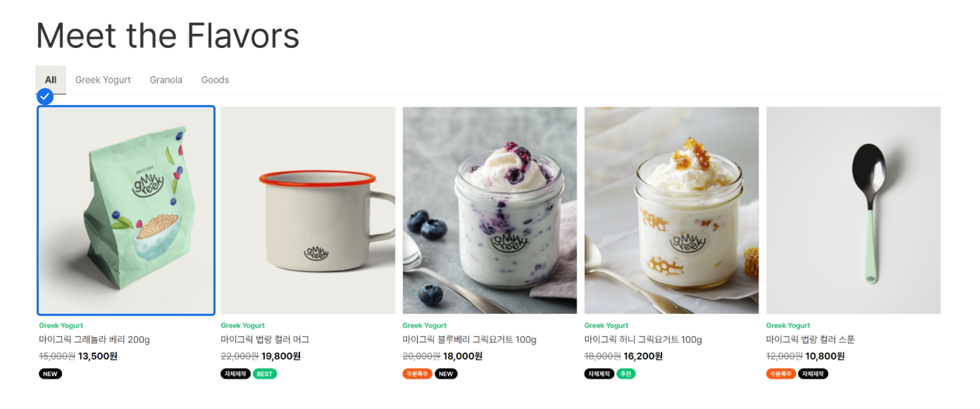Screen dimensions: 980x409
Task: Click the Greek Yogurt category label above spoon
Action: pyautogui.click(x=788, y=325)
